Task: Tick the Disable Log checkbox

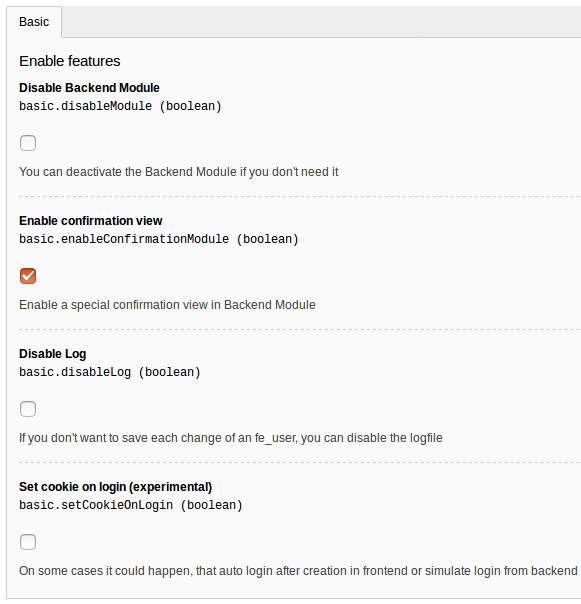Action: click(x=28, y=409)
